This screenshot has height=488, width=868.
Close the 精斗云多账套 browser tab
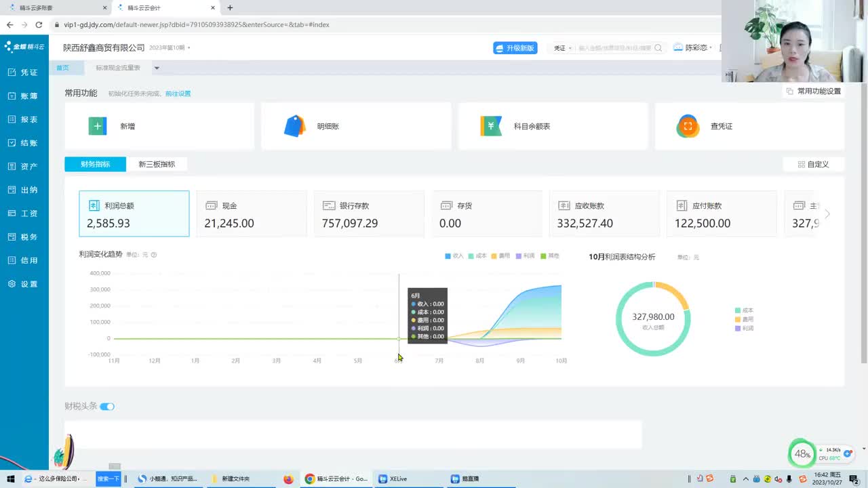click(104, 8)
